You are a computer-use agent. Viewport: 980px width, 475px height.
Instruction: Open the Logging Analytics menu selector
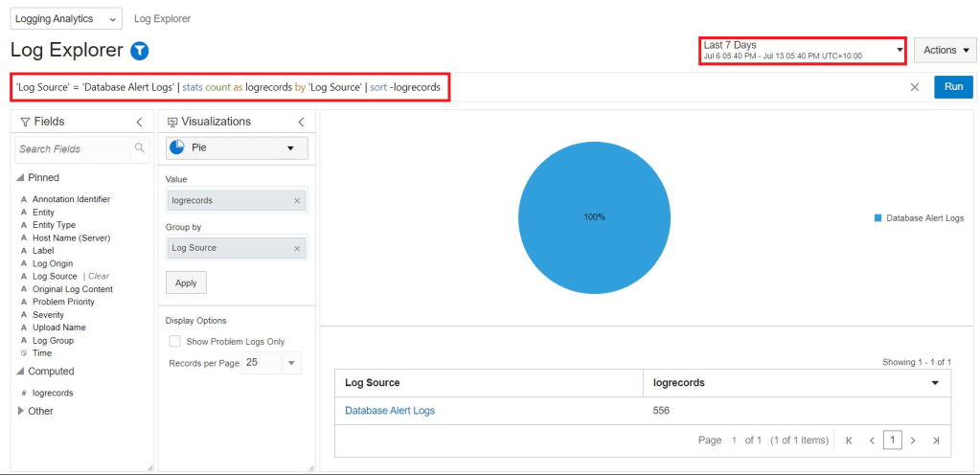[x=66, y=19]
